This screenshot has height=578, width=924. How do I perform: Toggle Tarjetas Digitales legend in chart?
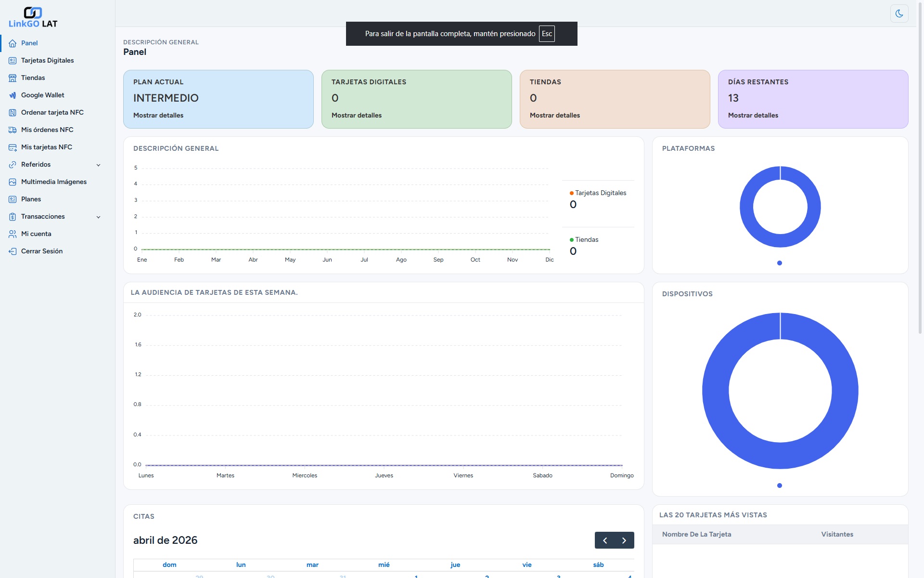(x=600, y=193)
